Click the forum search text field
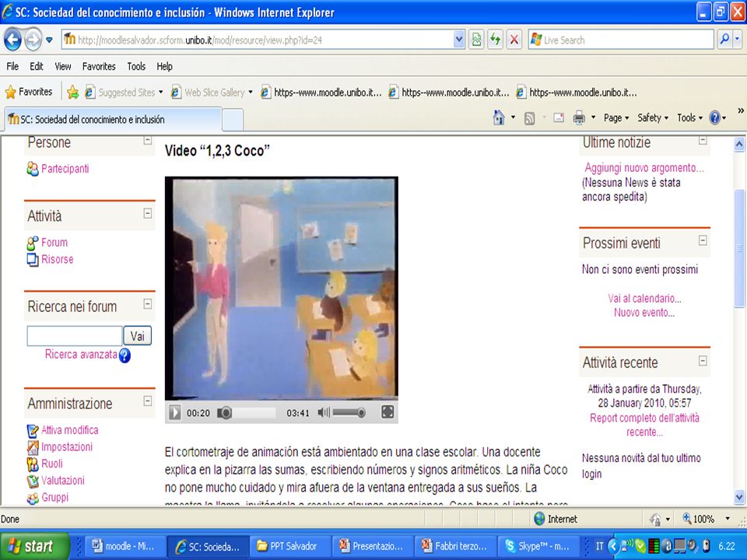Image resolution: width=747 pixels, height=560 pixels. point(75,336)
